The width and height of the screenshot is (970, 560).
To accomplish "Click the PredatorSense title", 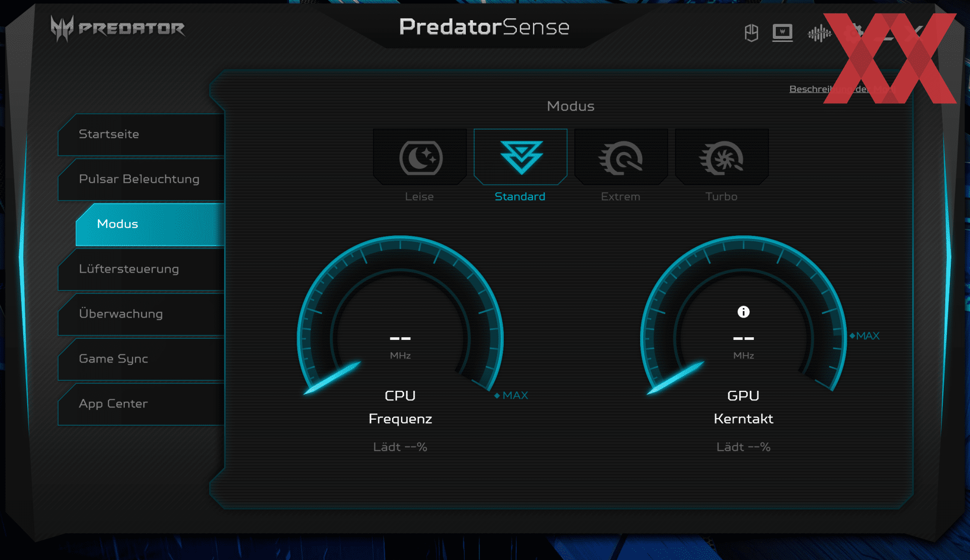I will tap(484, 27).
